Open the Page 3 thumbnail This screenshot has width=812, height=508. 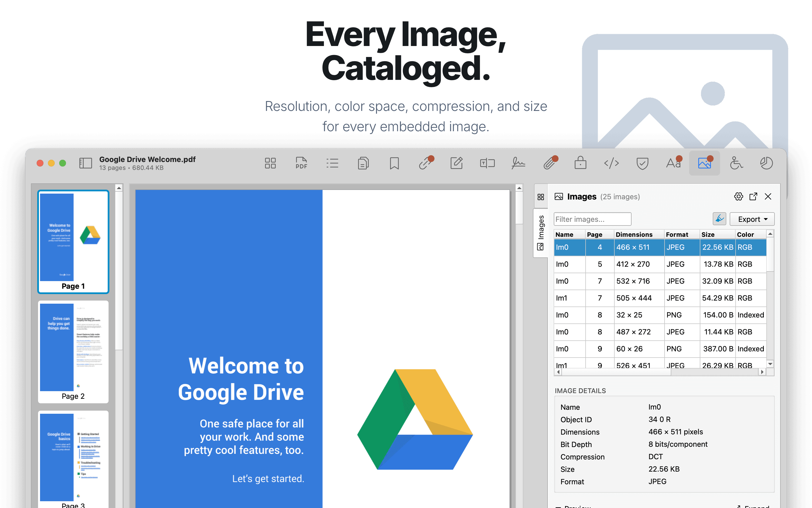pyautogui.click(x=73, y=459)
